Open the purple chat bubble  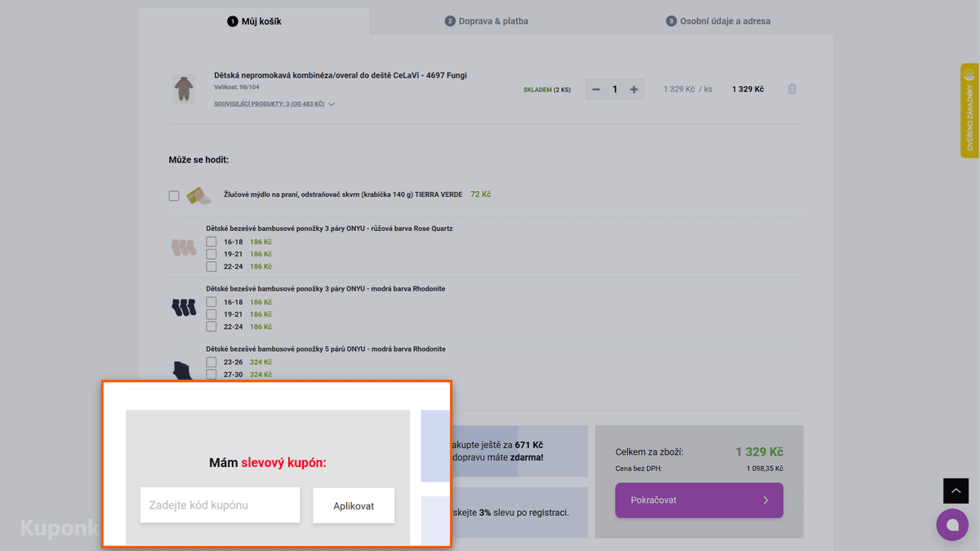[x=952, y=524]
